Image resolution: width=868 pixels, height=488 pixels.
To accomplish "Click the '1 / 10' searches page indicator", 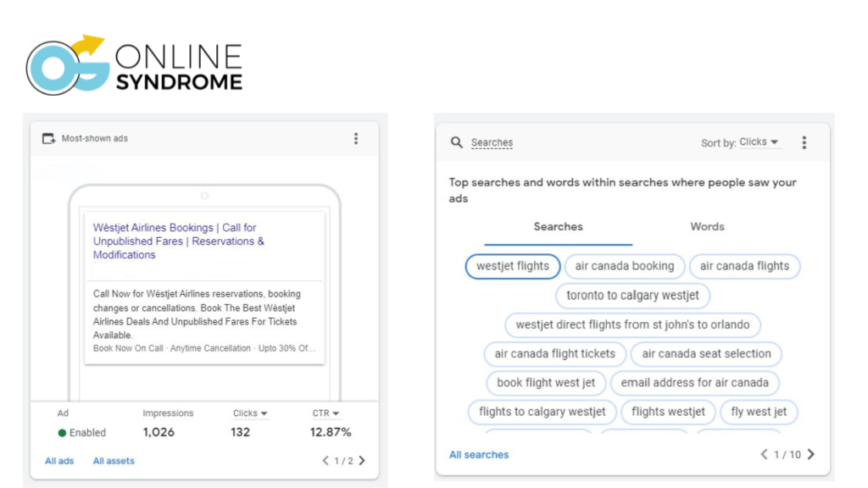I will click(787, 455).
